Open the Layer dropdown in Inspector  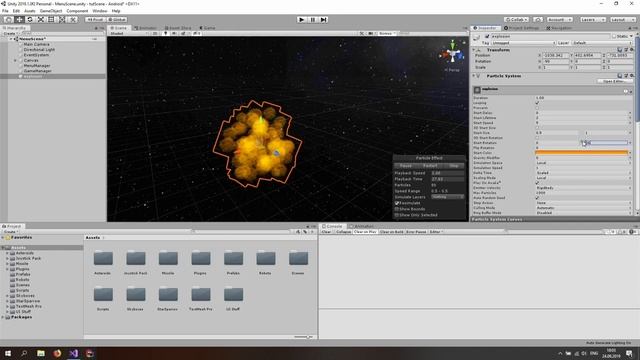(x=602, y=43)
